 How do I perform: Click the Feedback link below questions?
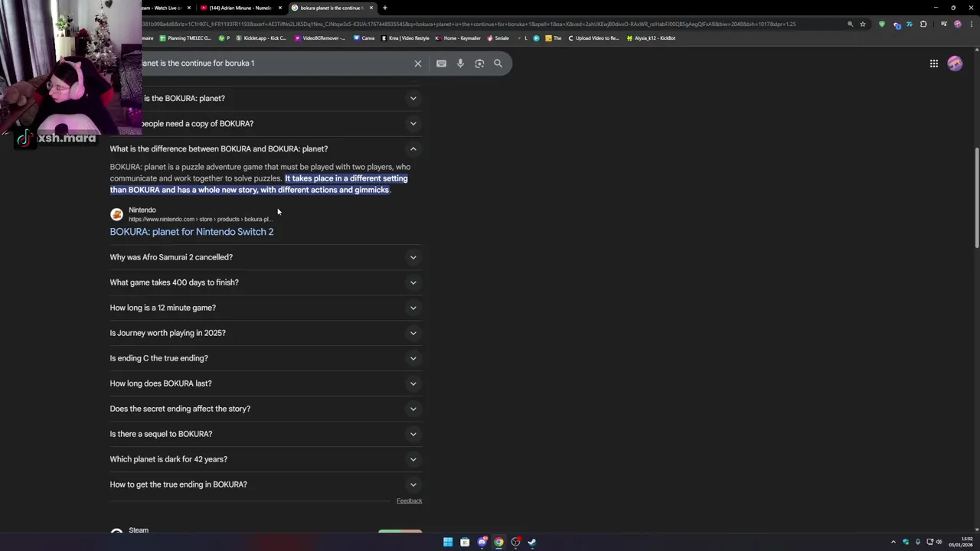tap(409, 500)
